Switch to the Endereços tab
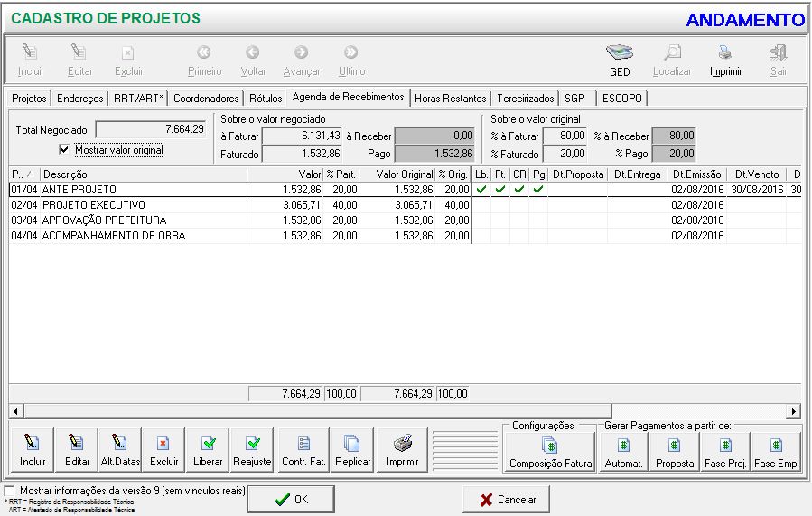 coord(79,99)
